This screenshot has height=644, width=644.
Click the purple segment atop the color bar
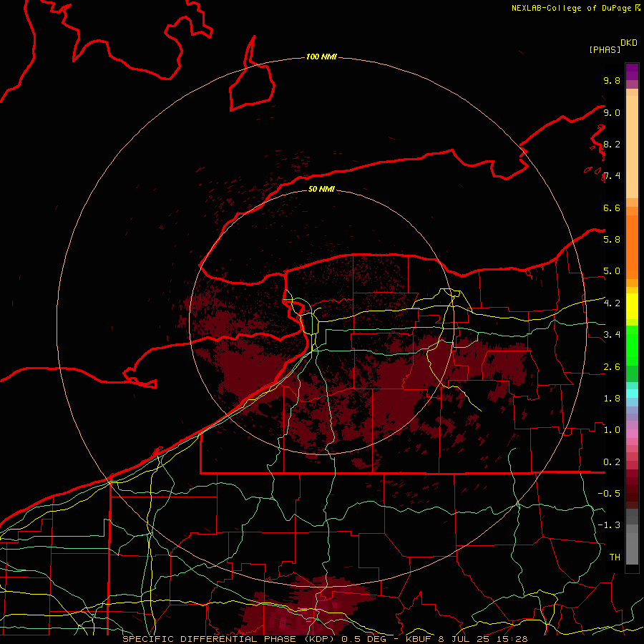[632, 72]
